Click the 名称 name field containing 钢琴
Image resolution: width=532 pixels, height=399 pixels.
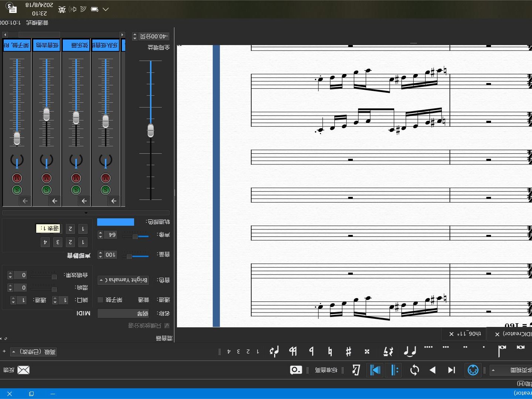pyautogui.click(x=123, y=313)
